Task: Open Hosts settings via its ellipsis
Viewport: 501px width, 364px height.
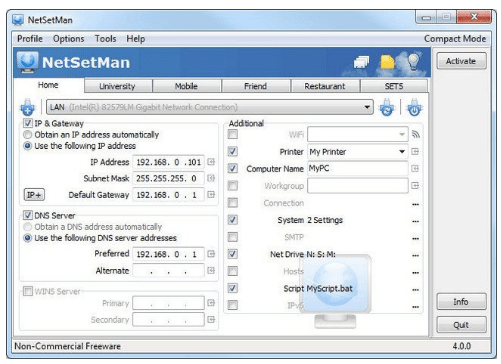Action: [x=415, y=273]
